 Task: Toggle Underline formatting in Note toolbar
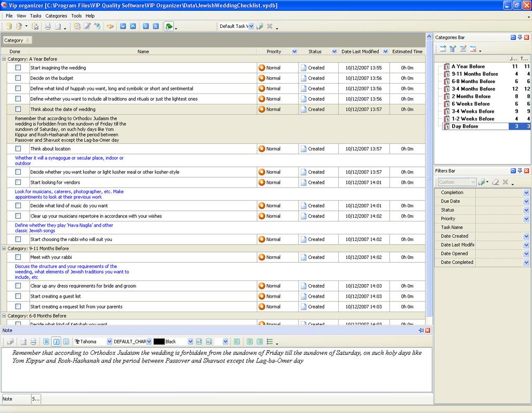point(66,341)
